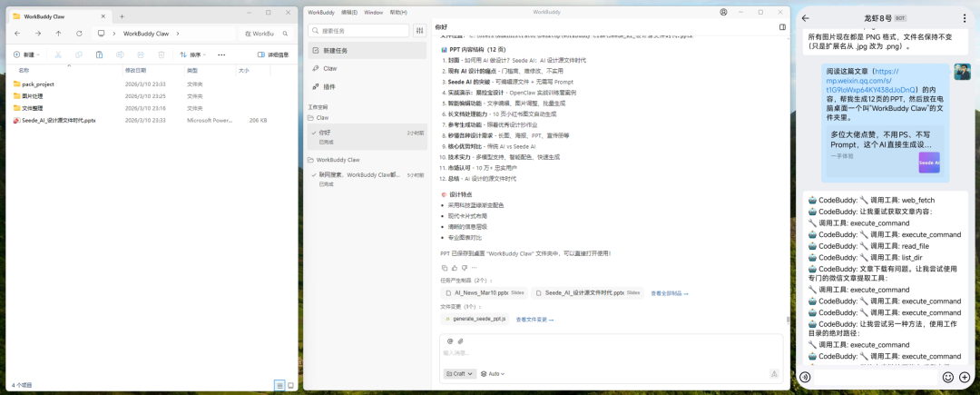Screen dimensions: 980x395
Task: Go forward in File Explorer navigation
Action: pyautogui.click(x=38, y=33)
